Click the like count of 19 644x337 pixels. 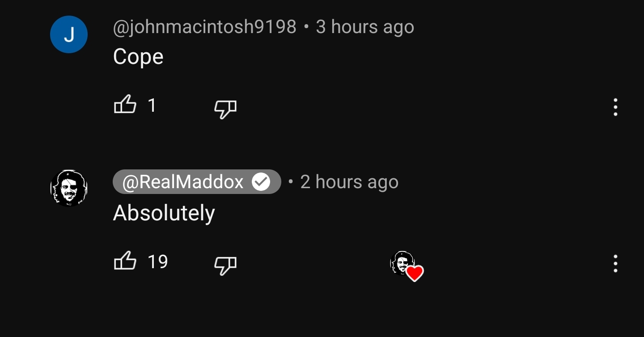[158, 261]
